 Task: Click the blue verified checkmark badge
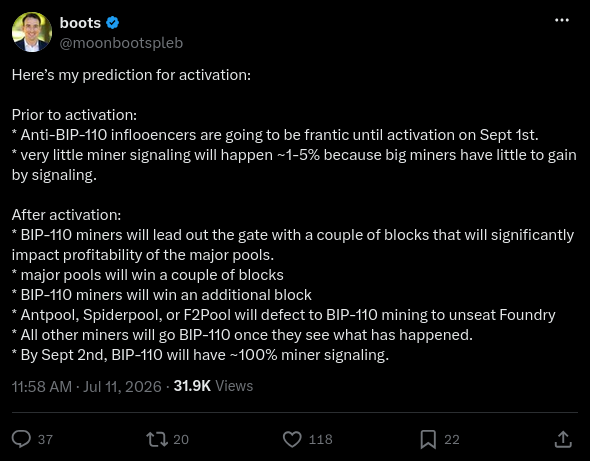coord(113,23)
